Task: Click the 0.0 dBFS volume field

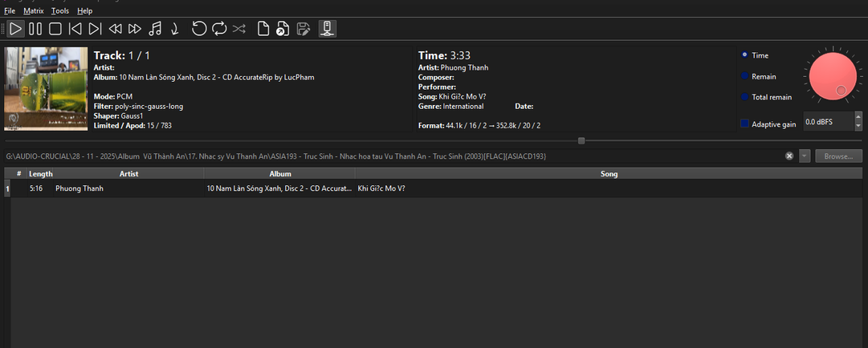Action: click(x=828, y=122)
